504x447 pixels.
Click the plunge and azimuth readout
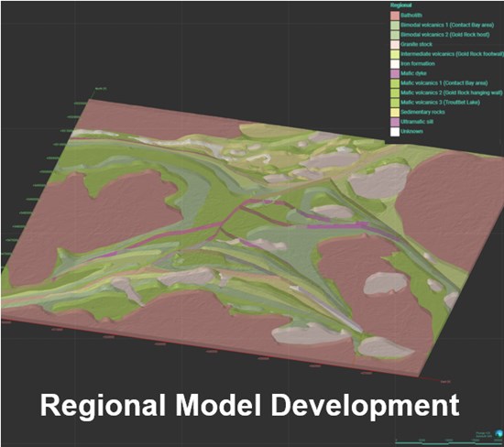[484, 434]
